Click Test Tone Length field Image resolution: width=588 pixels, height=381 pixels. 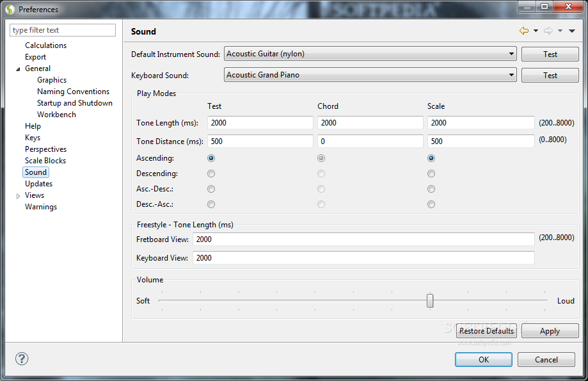point(260,123)
